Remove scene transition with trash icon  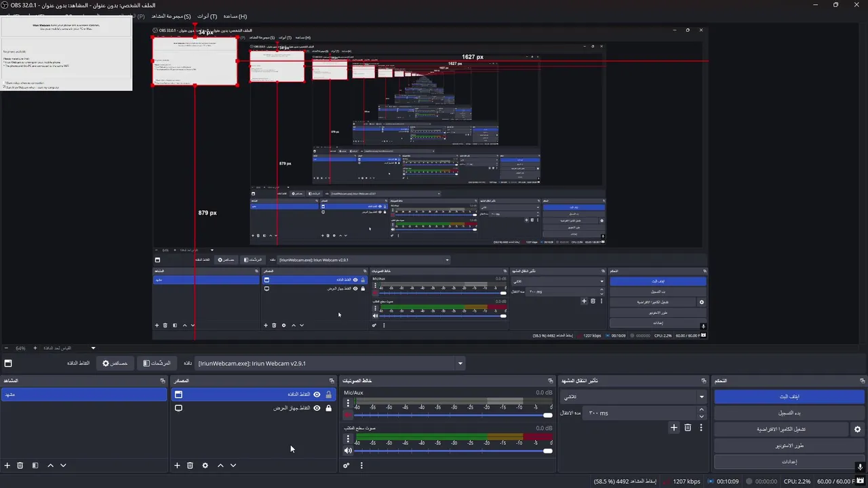tap(688, 428)
